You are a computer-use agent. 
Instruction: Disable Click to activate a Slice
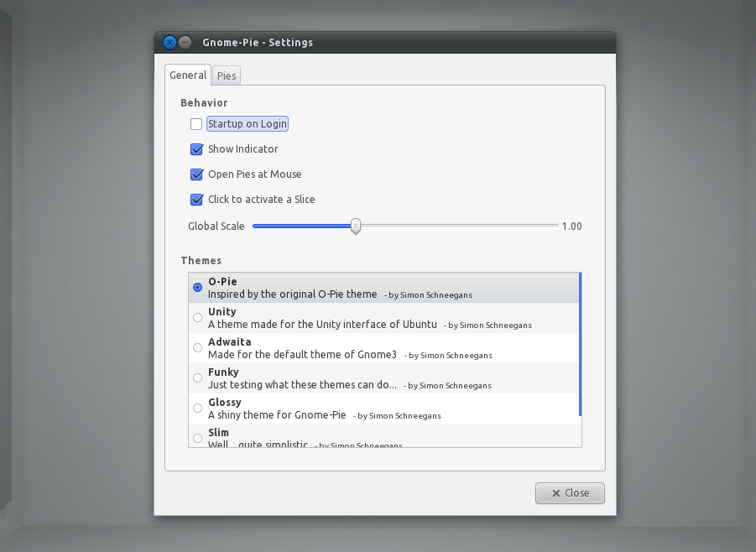[x=196, y=199]
